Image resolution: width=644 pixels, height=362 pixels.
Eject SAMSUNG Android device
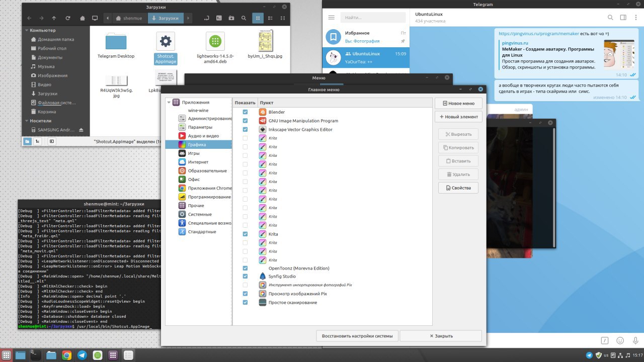pyautogui.click(x=82, y=130)
